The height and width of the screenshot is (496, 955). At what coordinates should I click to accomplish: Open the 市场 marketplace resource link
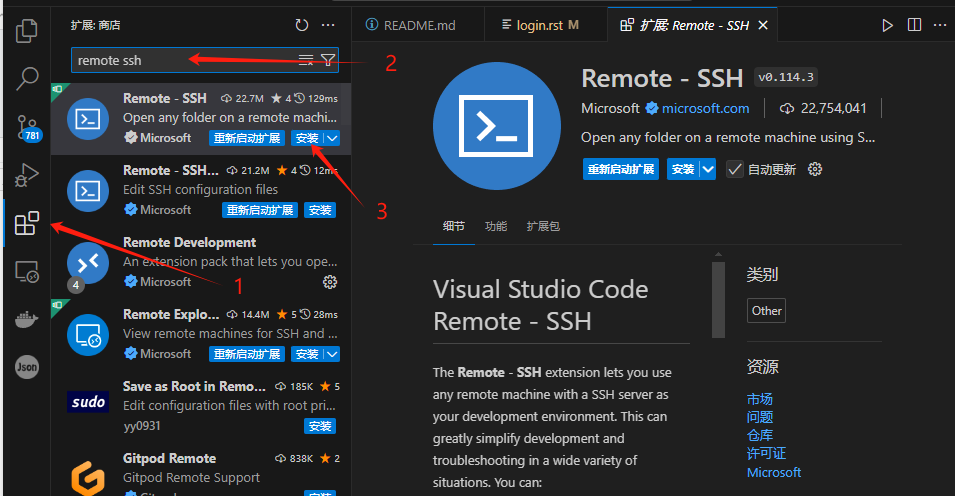pyautogui.click(x=759, y=399)
